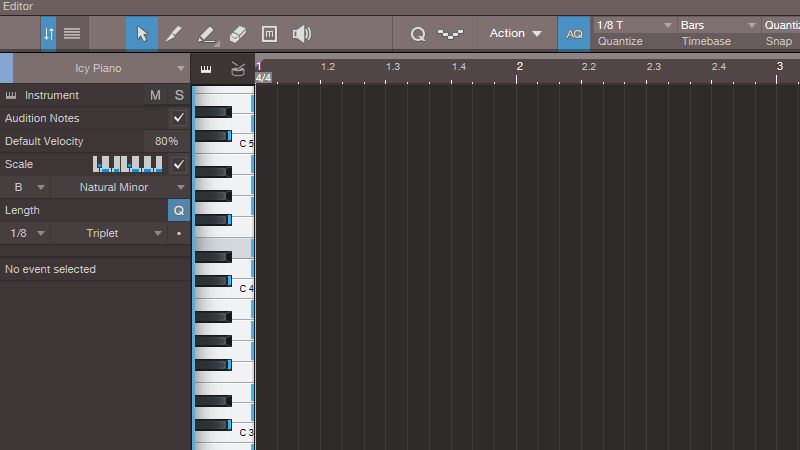Open the note humanize/macro icon
Screen dimensions: 800x450
coord(451,34)
